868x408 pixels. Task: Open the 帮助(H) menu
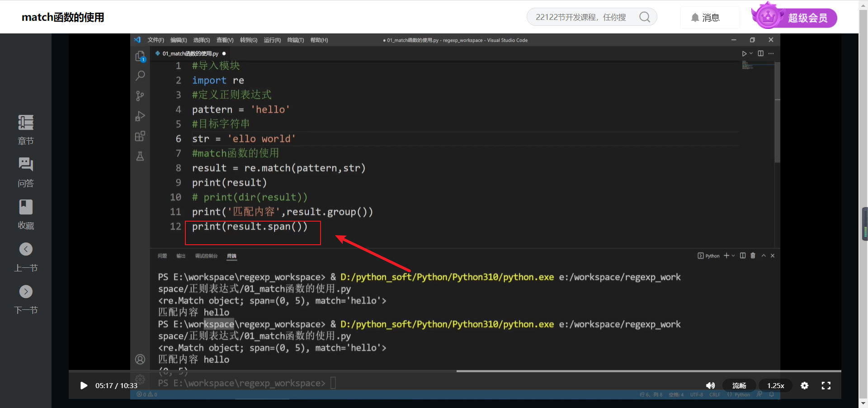(319, 40)
